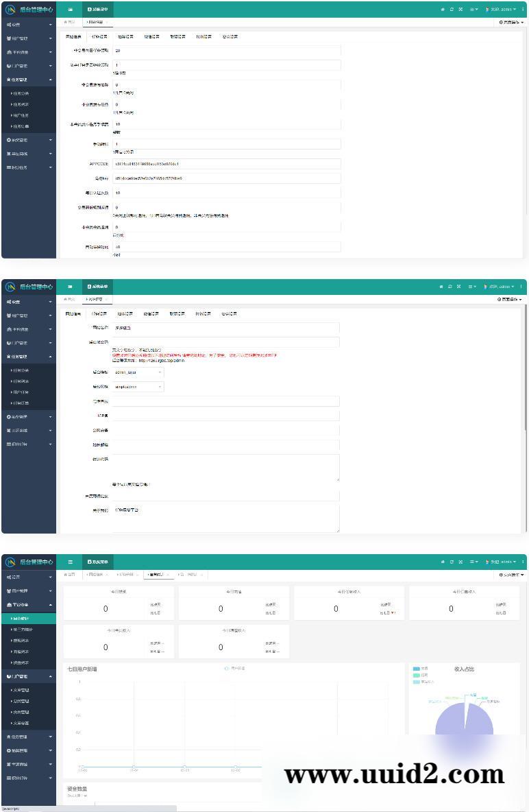The width and height of the screenshot is (529, 812).
Task: Click refresh icon in bottom screenshot header
Action: 452,562
